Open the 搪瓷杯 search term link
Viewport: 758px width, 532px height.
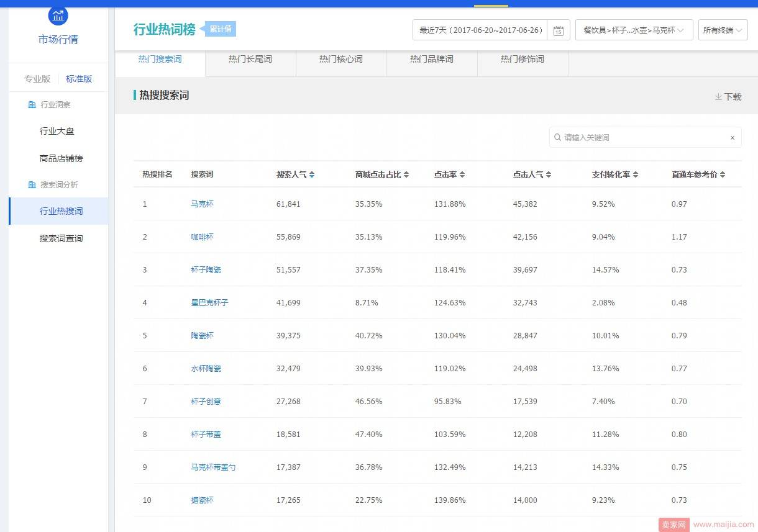pos(202,500)
